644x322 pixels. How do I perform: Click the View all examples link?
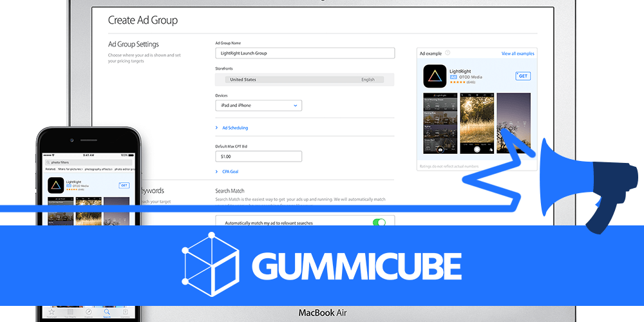[517, 53]
